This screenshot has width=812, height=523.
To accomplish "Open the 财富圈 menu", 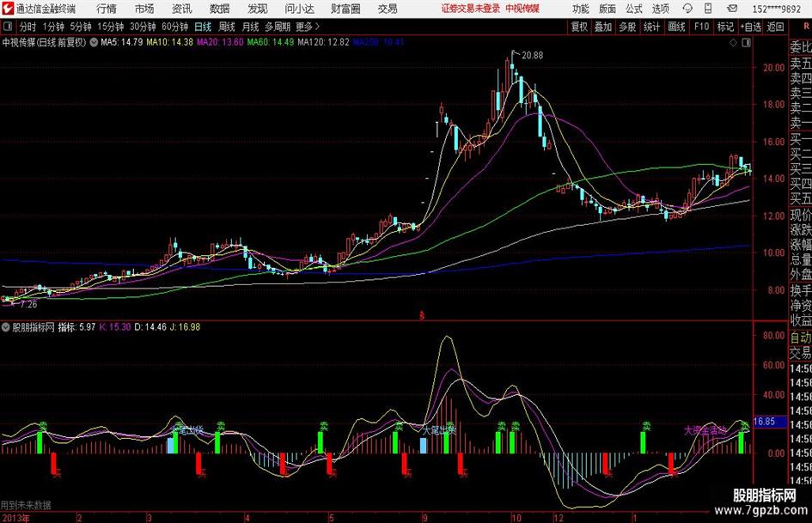I will click(345, 9).
